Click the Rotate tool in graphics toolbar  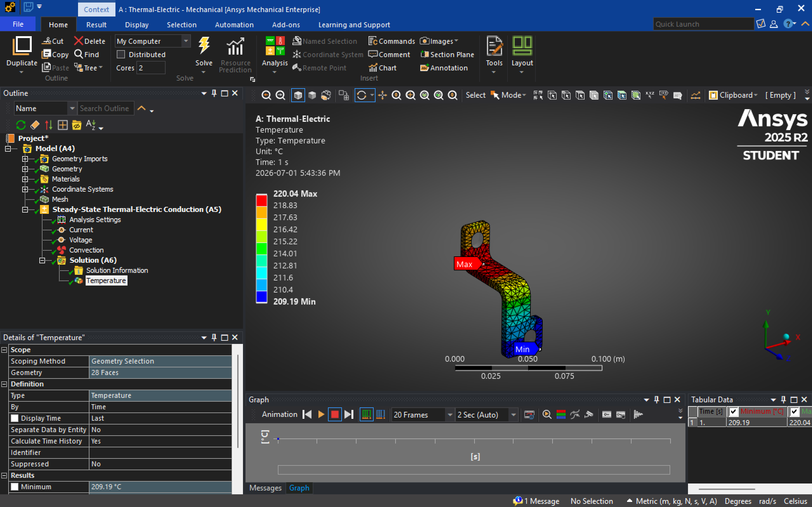pyautogui.click(x=361, y=95)
